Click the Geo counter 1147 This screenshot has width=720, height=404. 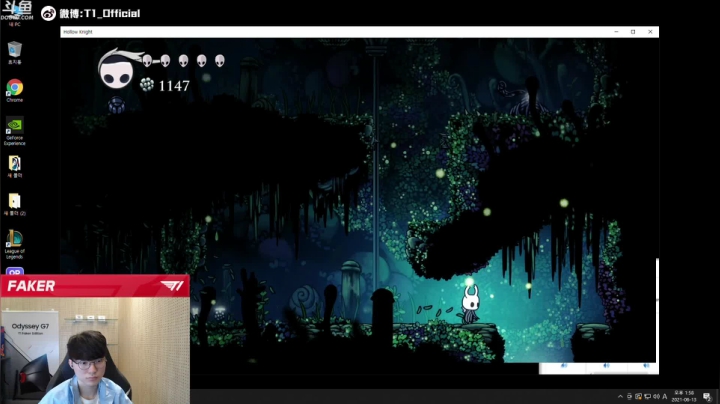[174, 86]
